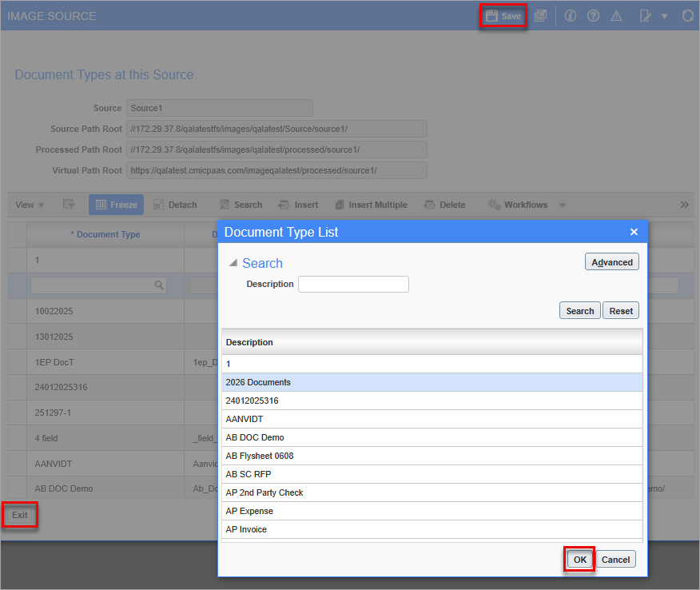Click Insert Multiple in the toolbar
Screen dimensions: 700x590
372,205
